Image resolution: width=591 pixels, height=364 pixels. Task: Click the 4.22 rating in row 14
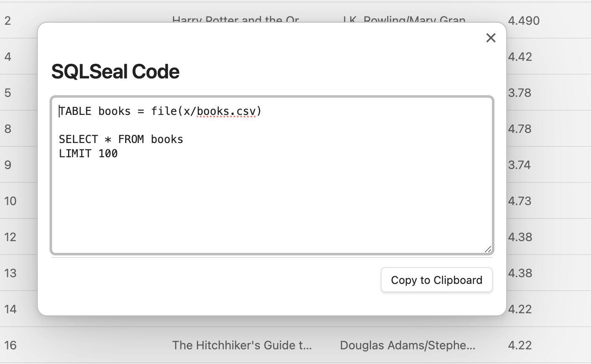tap(520, 309)
